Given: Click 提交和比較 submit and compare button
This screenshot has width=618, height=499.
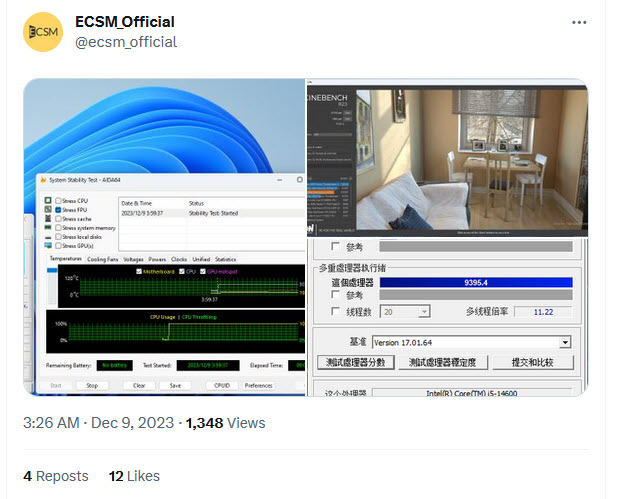Looking at the screenshot, I should (532, 362).
